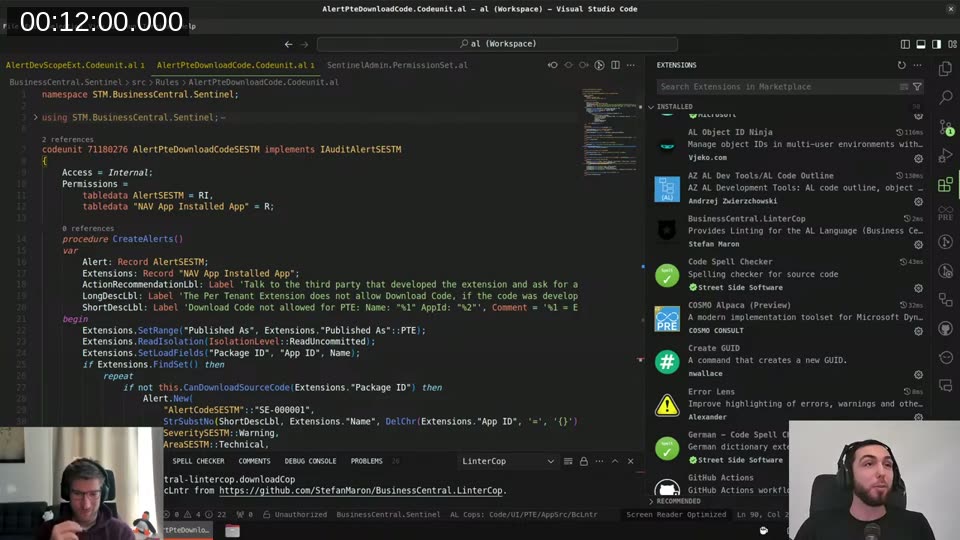Click taskbar VS Code window item
This screenshot has width=960, height=540.
click(187, 530)
